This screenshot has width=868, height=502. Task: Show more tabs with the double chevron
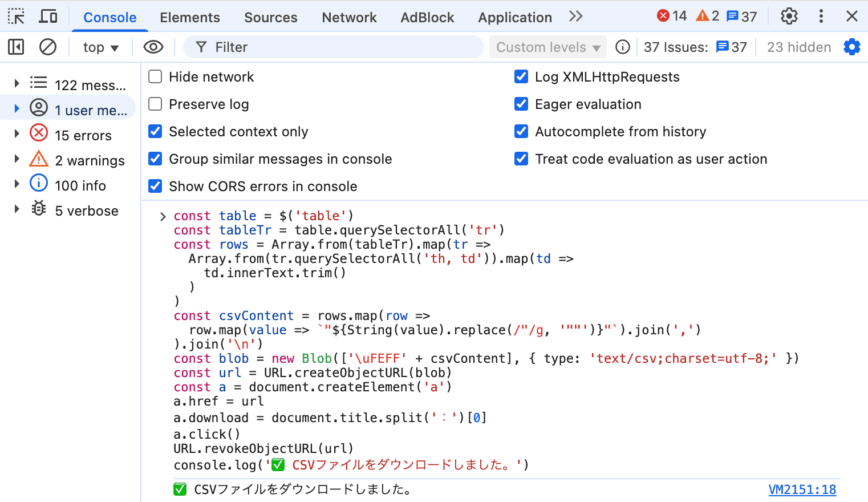pos(576,17)
